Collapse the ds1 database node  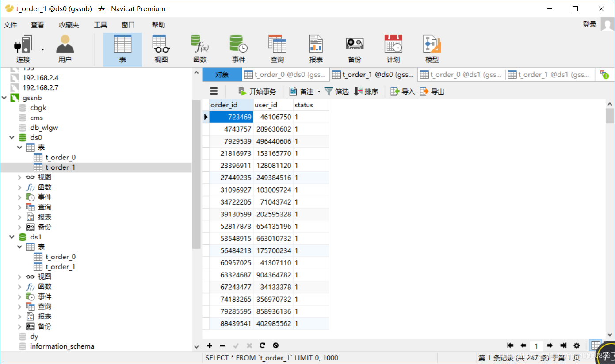coord(12,237)
